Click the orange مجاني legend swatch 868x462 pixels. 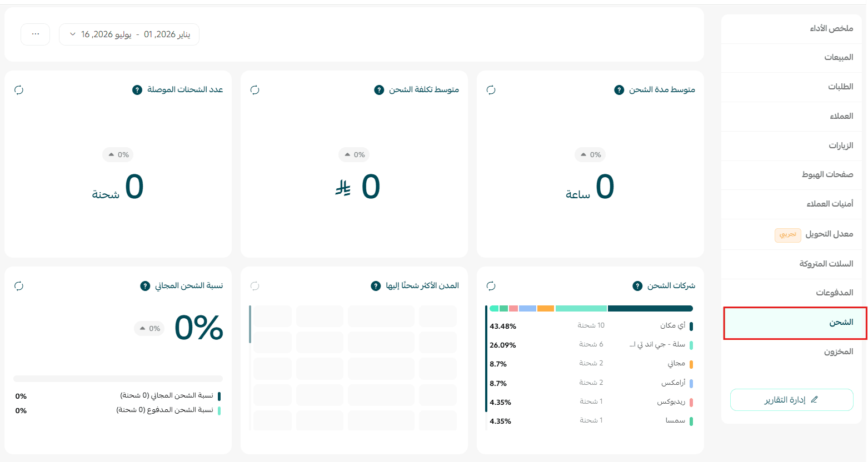[691, 364]
